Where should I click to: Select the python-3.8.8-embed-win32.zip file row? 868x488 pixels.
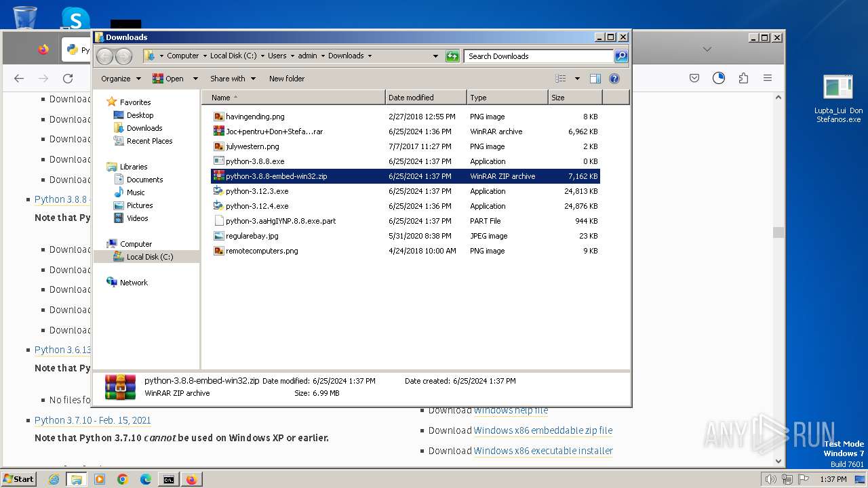point(406,176)
